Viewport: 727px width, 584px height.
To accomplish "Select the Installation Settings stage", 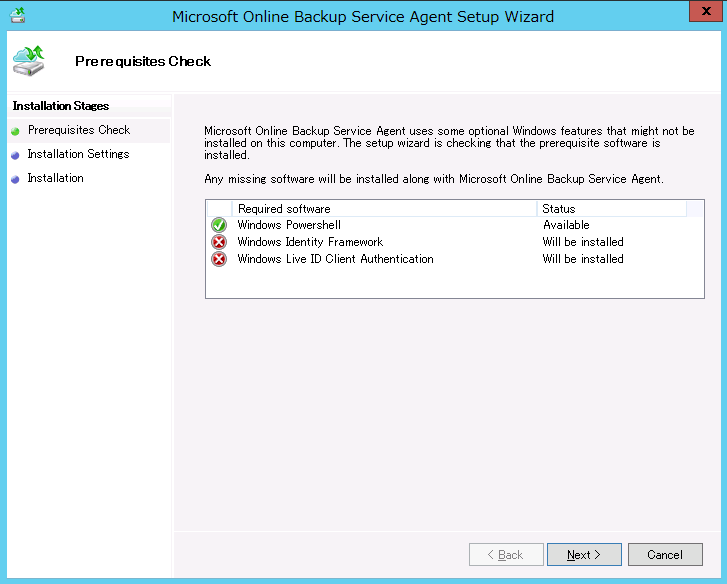I will (78, 154).
